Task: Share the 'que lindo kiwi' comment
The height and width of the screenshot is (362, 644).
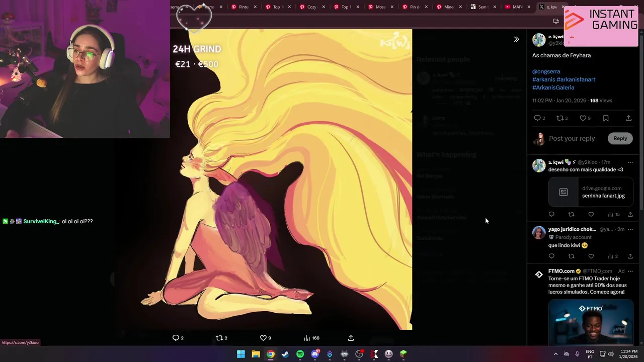Action: pyautogui.click(x=630, y=256)
